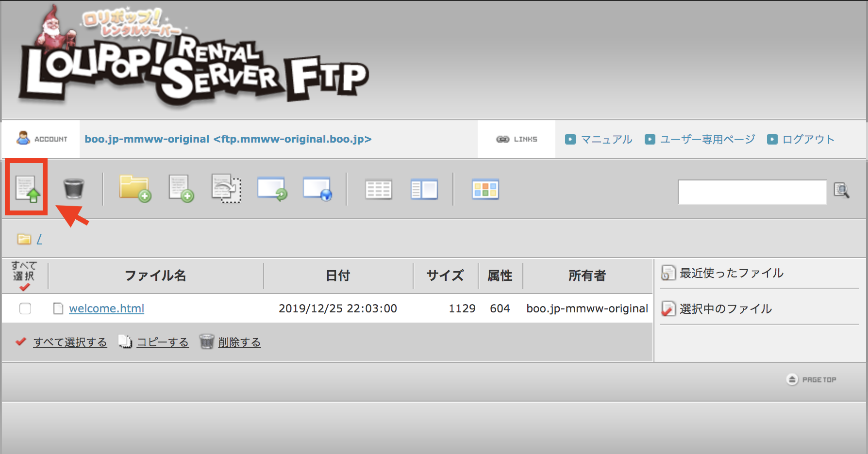Screen dimensions: 868x454
Task: Click the search input field
Action: [x=752, y=192]
